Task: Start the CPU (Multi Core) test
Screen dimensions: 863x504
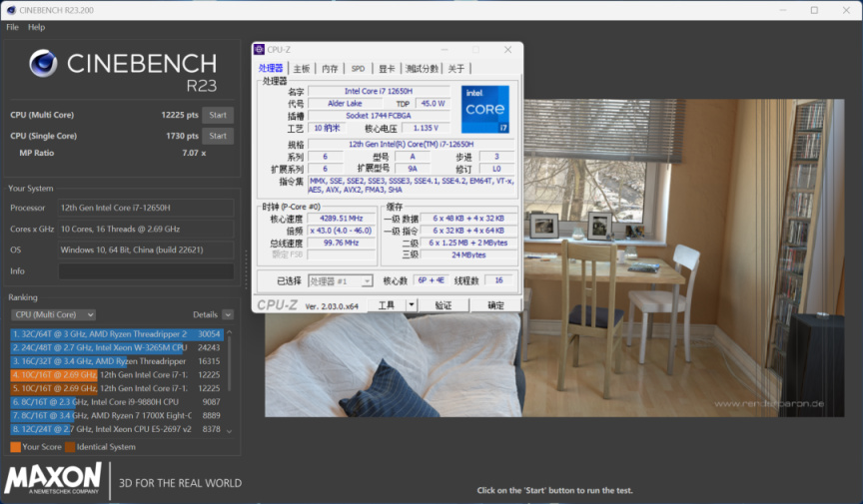Action: pyautogui.click(x=218, y=115)
